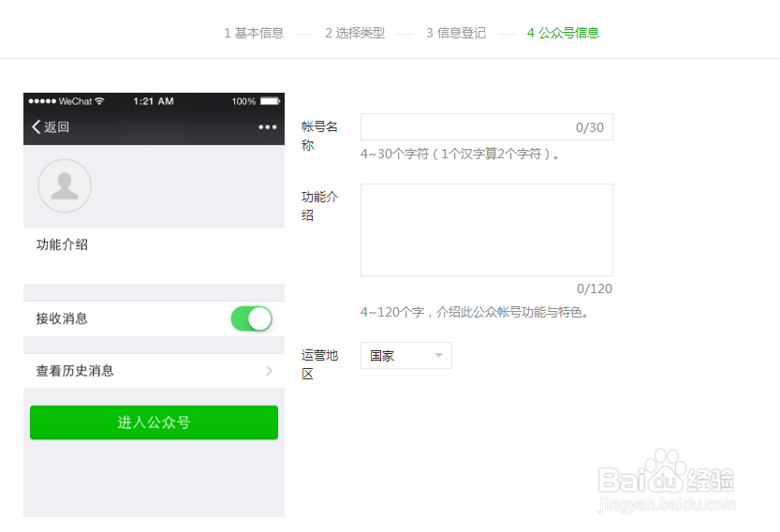Click inside the 功能介绍 text area
This screenshot has width=780, height=532.
487,229
